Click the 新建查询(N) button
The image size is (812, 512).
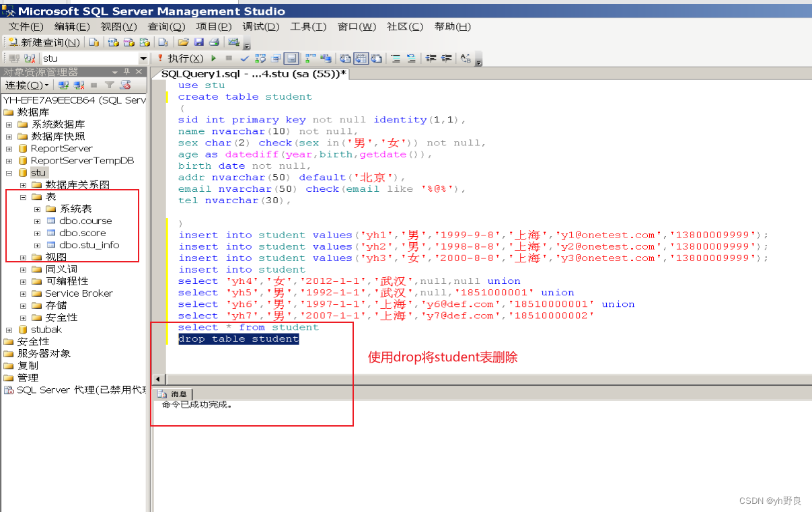click(x=44, y=42)
